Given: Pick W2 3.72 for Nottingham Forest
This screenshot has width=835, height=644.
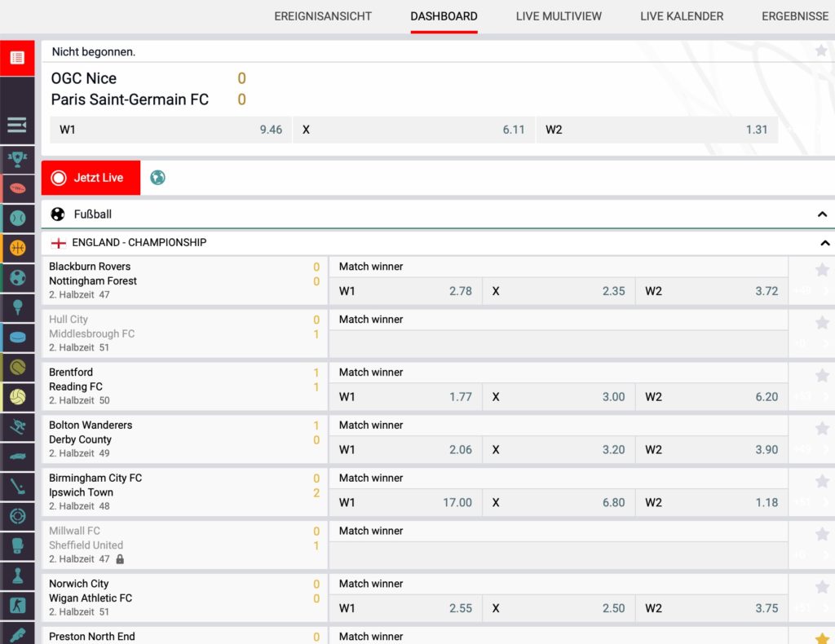Looking at the screenshot, I should (711, 291).
